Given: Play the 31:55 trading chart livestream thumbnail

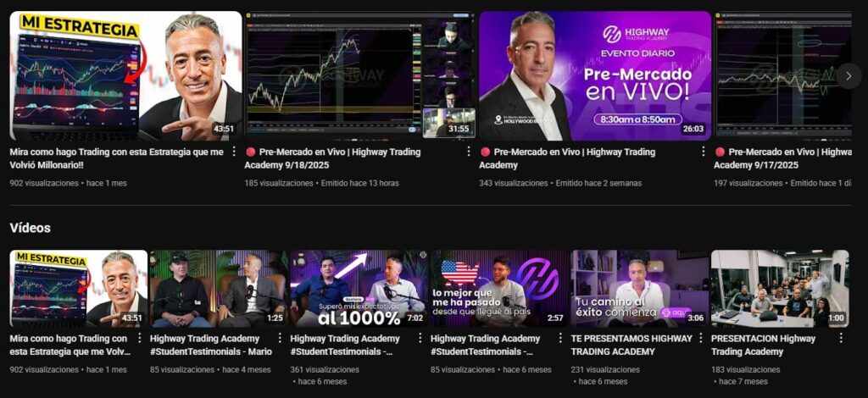Looking at the screenshot, I should tap(360, 75).
